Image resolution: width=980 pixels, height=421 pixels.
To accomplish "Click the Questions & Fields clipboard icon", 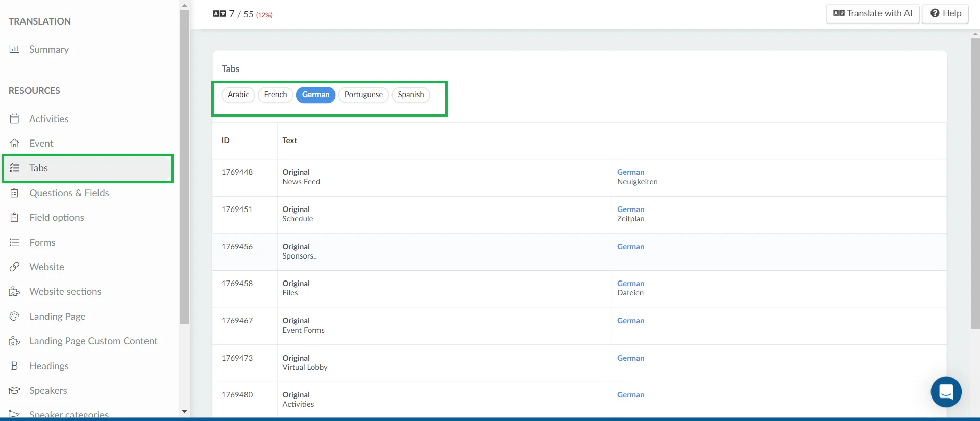I will pyautogui.click(x=14, y=193).
